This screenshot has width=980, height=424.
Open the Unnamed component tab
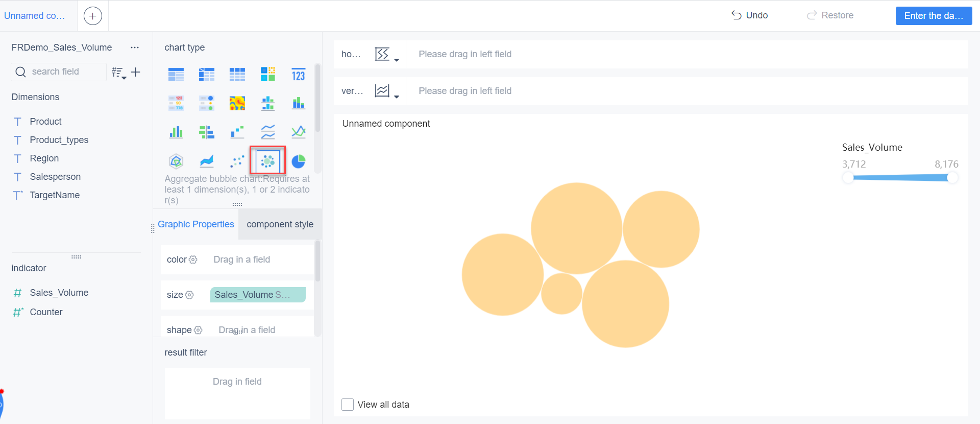click(35, 16)
